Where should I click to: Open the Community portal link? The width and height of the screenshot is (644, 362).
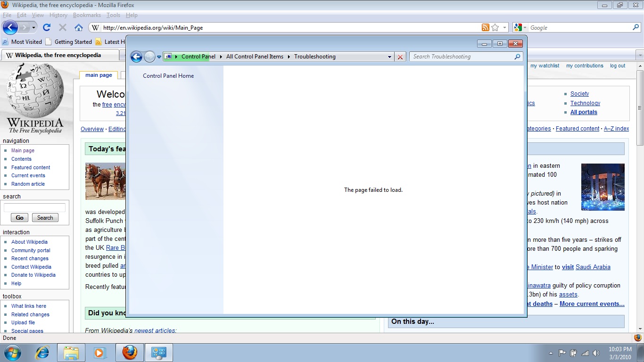[31, 251]
